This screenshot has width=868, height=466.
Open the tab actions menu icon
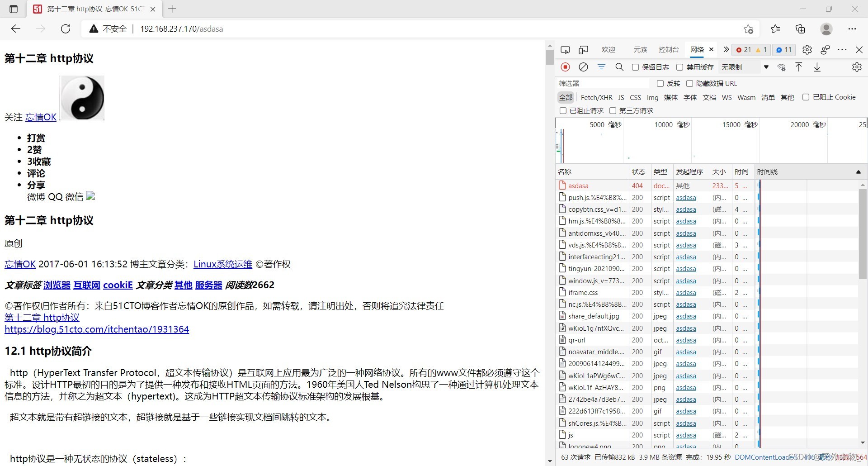coord(14,9)
